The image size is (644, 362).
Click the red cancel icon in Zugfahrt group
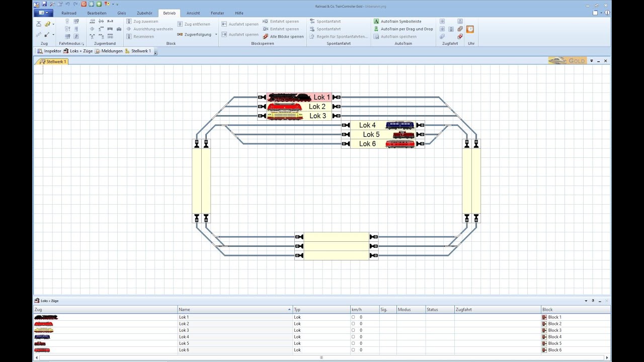460,36
